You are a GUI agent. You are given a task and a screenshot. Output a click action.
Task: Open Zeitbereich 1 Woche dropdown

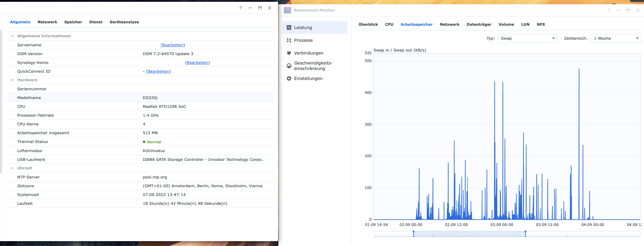coord(616,38)
